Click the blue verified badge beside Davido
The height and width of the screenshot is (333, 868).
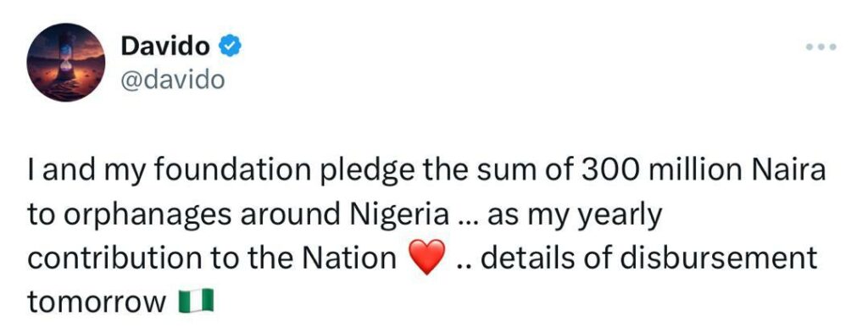click(x=230, y=47)
